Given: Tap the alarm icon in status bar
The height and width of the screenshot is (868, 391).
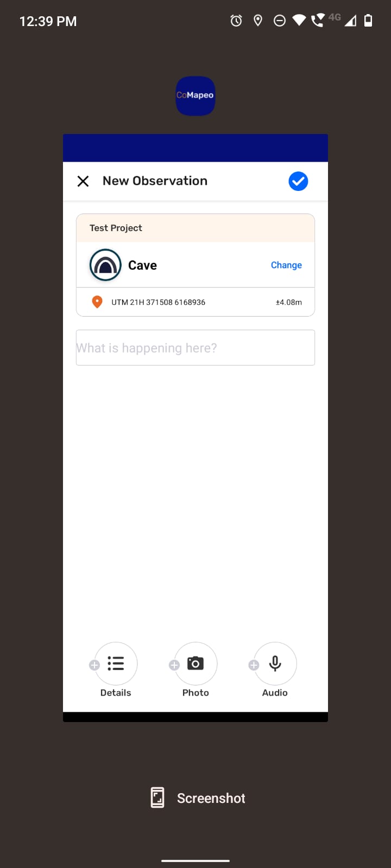Looking at the screenshot, I should click(236, 21).
